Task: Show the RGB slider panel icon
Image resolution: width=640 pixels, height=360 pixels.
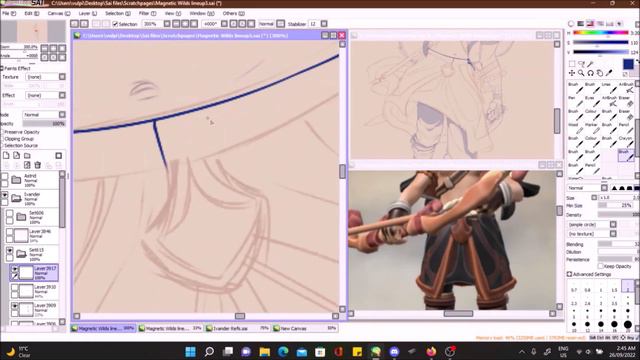Action: point(580,24)
